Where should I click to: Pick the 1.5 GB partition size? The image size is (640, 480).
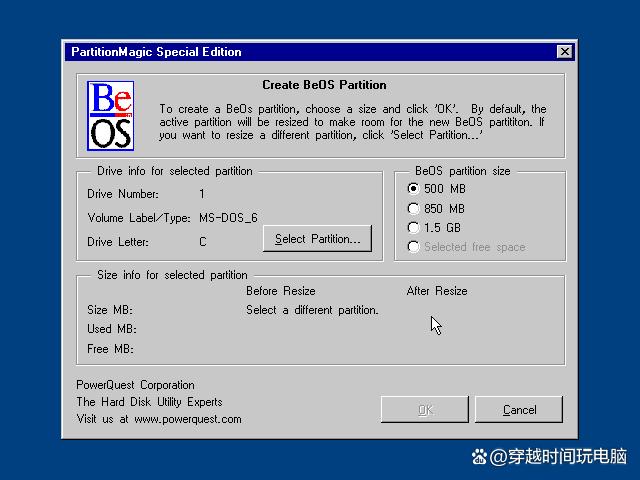point(434,228)
